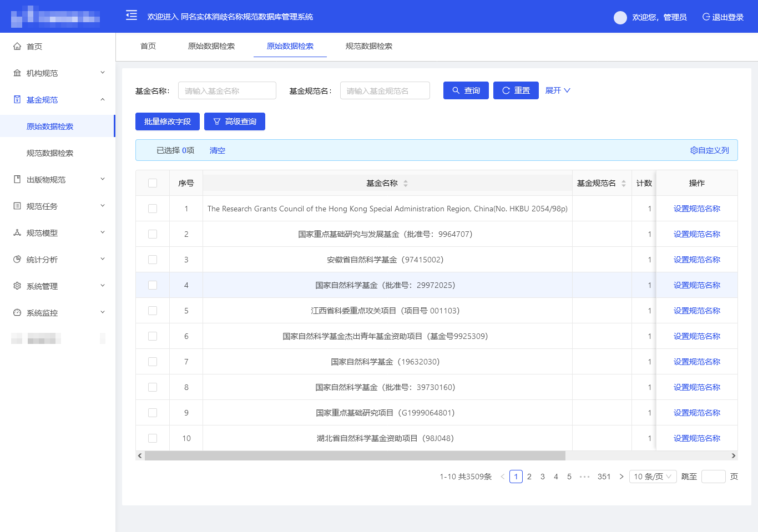Image resolution: width=758 pixels, height=532 pixels.
Task: Click the home icon in sidebar
Action: point(17,47)
